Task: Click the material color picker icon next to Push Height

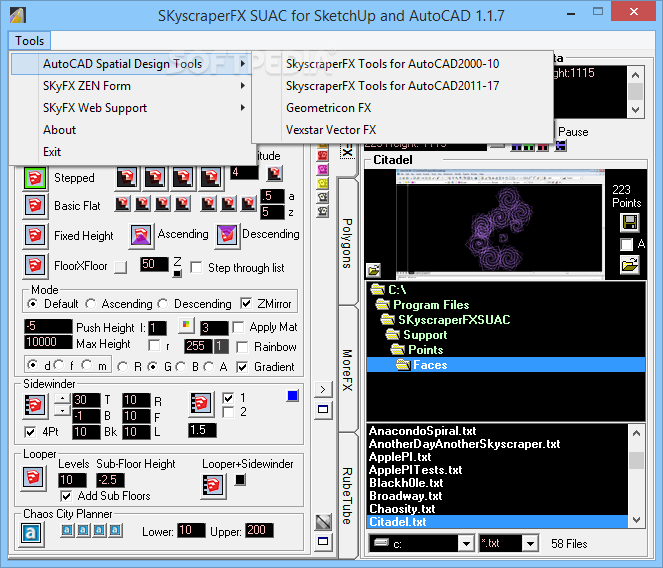Action: 186,325
